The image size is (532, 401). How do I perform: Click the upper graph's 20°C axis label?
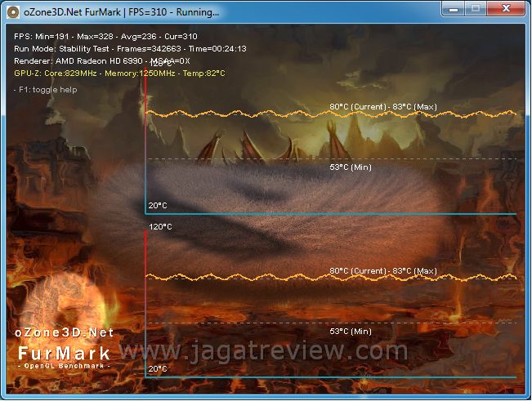[158, 205]
